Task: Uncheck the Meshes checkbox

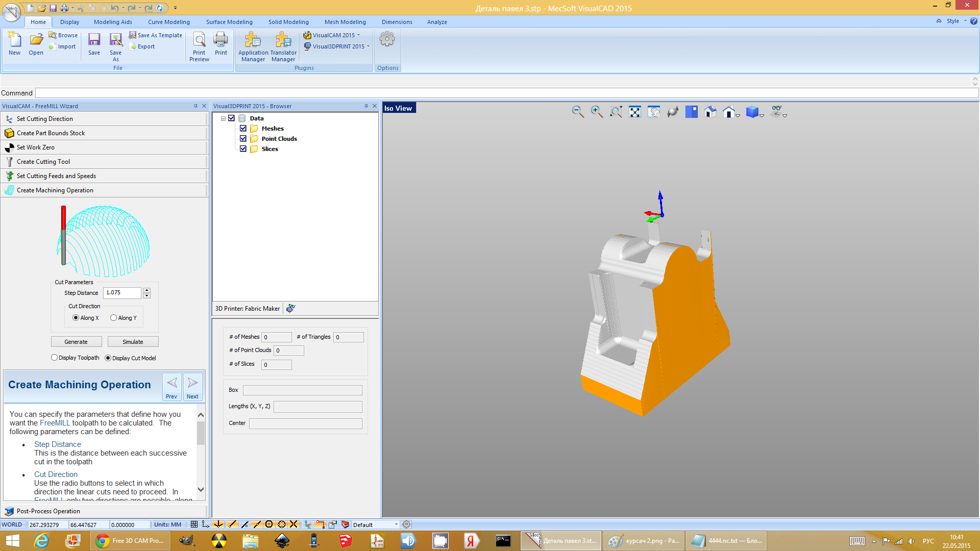Action: 243,129
